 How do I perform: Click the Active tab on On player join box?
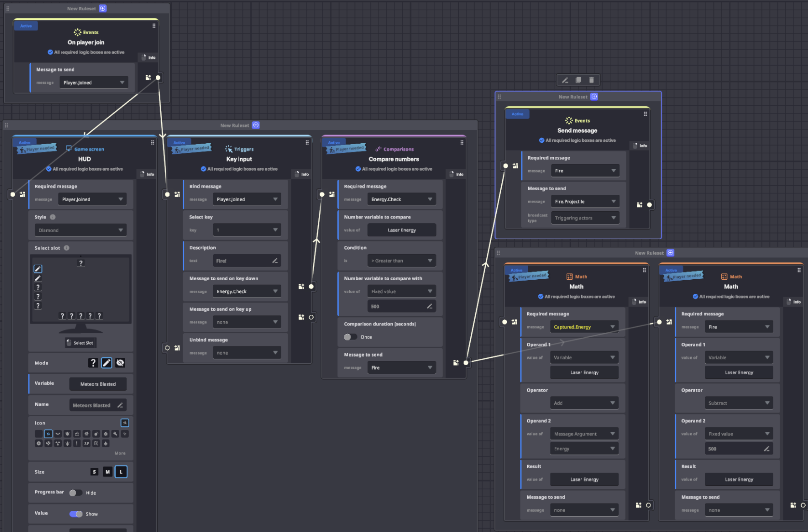[x=26, y=26]
